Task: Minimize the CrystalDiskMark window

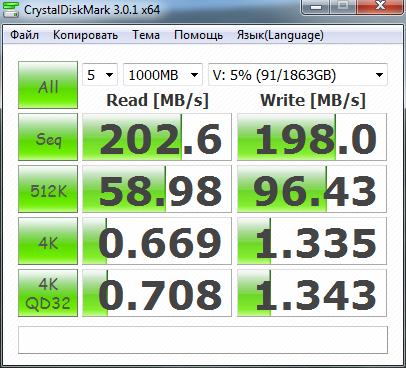Action: point(316,7)
